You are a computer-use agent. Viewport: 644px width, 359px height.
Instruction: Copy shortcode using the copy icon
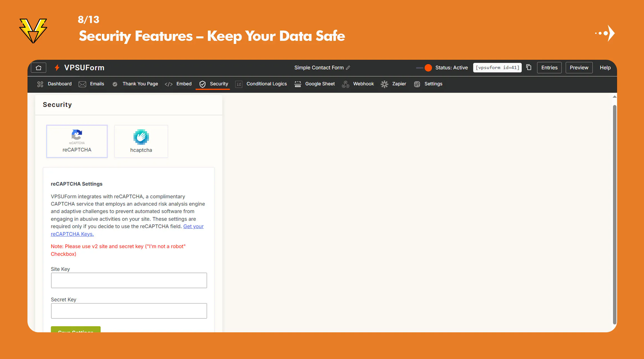coord(529,68)
